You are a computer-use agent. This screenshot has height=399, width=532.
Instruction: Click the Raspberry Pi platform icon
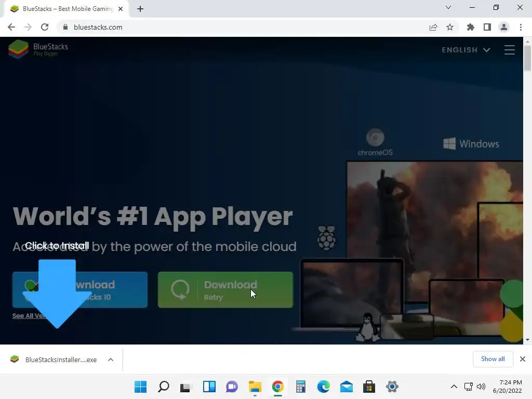click(326, 237)
